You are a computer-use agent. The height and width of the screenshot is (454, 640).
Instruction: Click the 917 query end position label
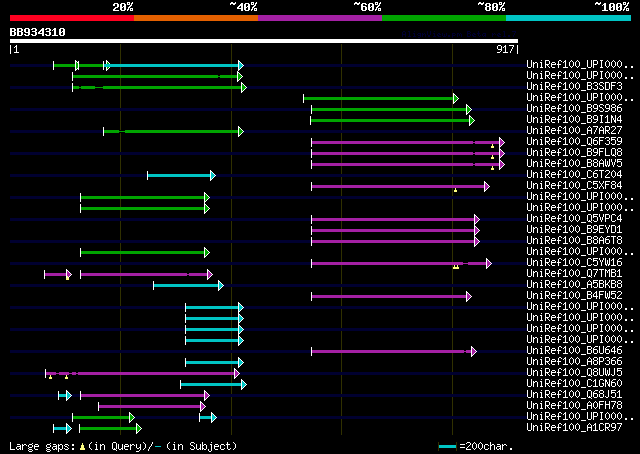(505, 49)
